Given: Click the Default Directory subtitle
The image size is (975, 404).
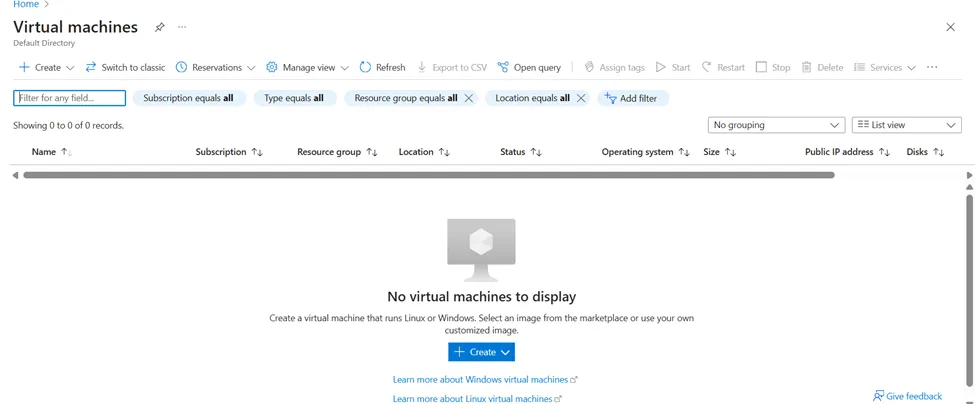Looking at the screenshot, I should tap(44, 44).
